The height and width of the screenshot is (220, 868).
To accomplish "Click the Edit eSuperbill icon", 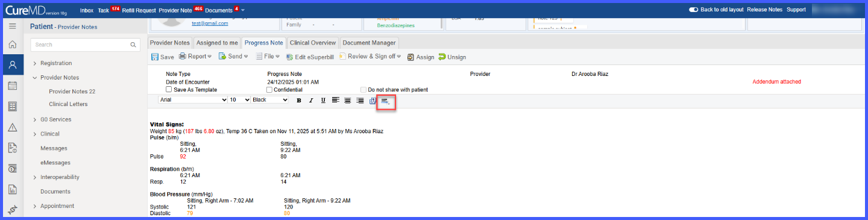I will pos(289,57).
